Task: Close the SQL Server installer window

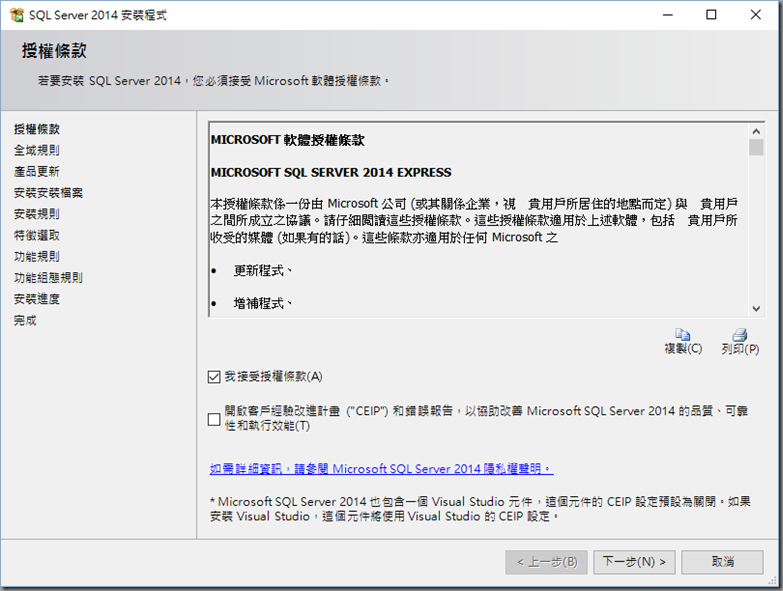Action: (x=756, y=15)
